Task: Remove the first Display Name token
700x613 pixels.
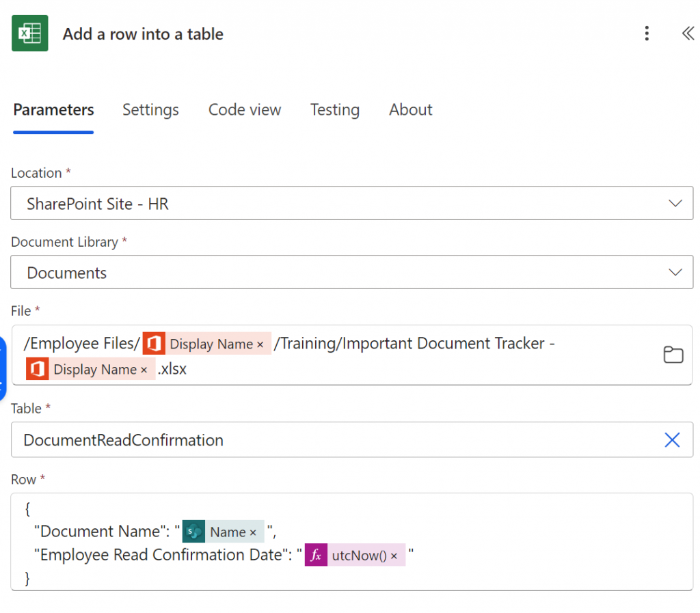Action: click(260, 344)
